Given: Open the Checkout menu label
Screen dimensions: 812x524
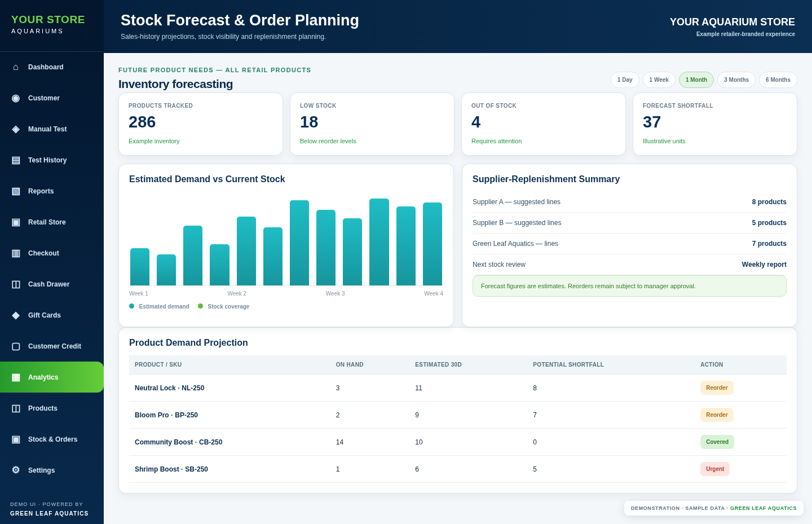Looking at the screenshot, I should pyautogui.click(x=43, y=253).
